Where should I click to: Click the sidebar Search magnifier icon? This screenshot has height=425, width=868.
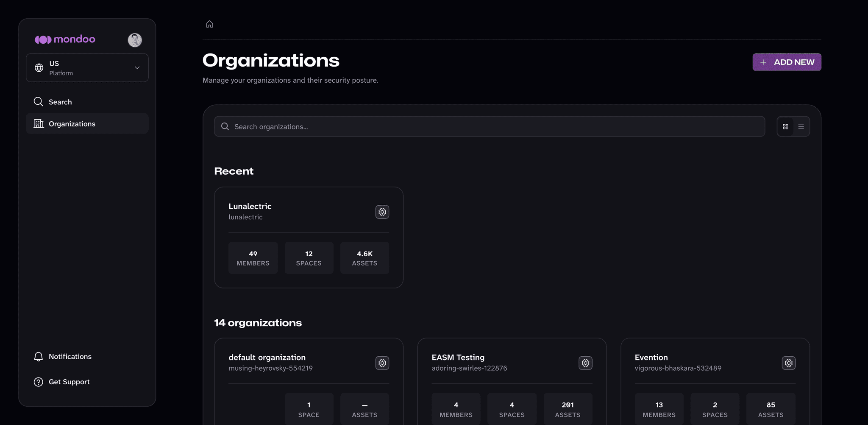pyautogui.click(x=39, y=102)
